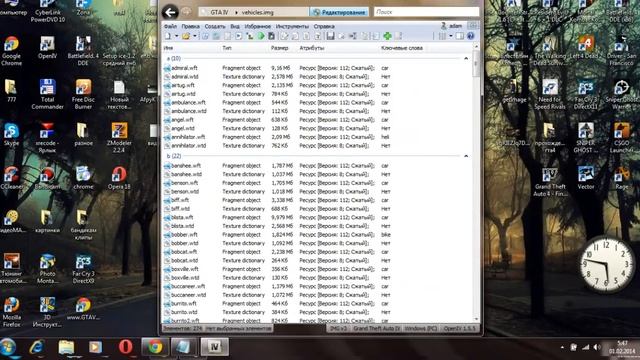The height and width of the screenshot is (360, 640).
Task: Open the dropdown arrow next to New icon
Action: [176, 36]
